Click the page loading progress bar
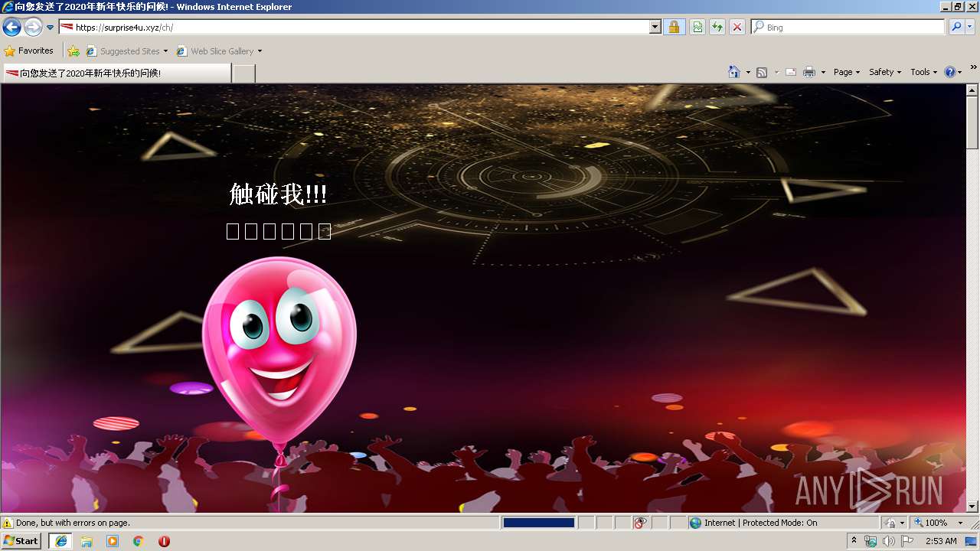The width and height of the screenshot is (980, 551). click(538, 523)
